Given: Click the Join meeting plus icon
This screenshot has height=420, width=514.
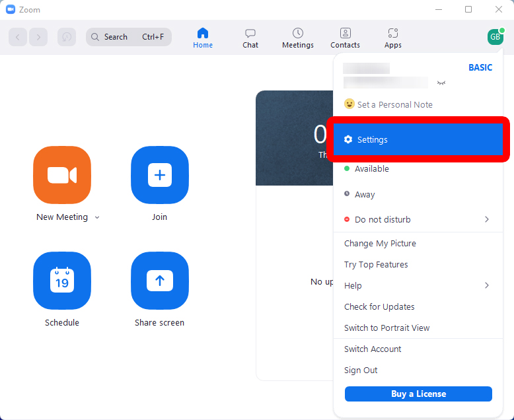Looking at the screenshot, I should click(x=159, y=175).
